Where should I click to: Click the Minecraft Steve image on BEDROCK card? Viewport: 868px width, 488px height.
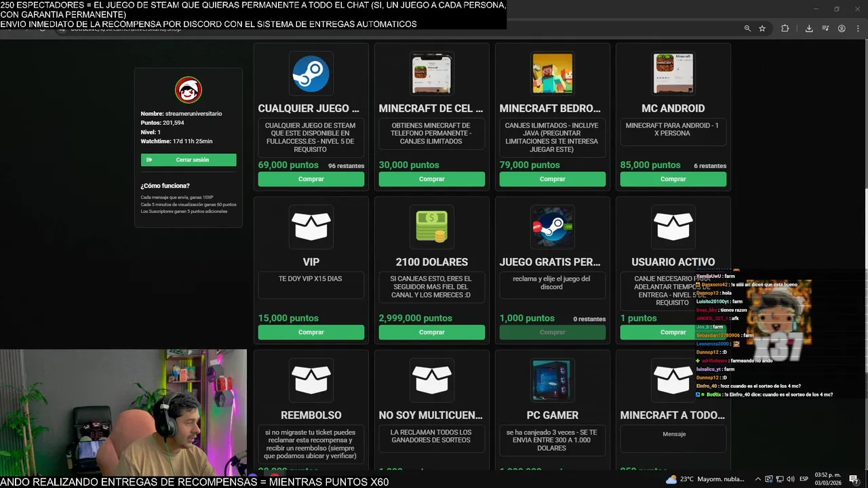[x=552, y=74]
